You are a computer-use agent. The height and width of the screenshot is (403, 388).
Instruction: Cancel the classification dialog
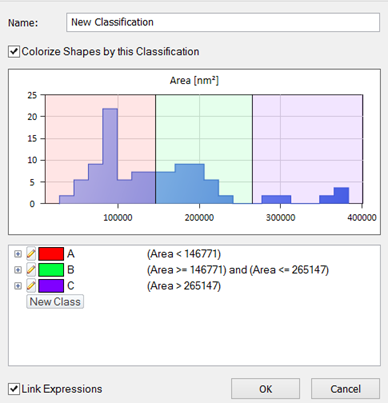click(x=346, y=389)
